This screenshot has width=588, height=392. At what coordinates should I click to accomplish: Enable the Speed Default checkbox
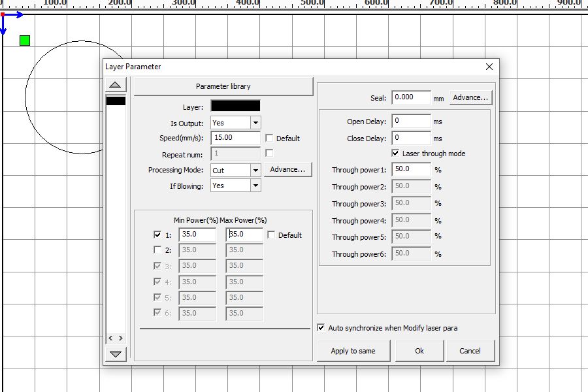click(x=270, y=139)
